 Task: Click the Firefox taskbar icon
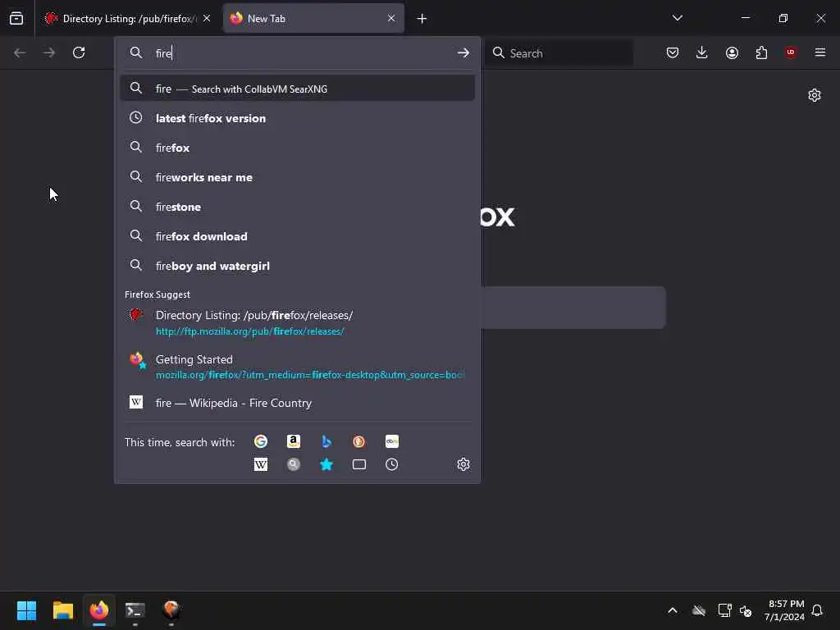tap(99, 610)
